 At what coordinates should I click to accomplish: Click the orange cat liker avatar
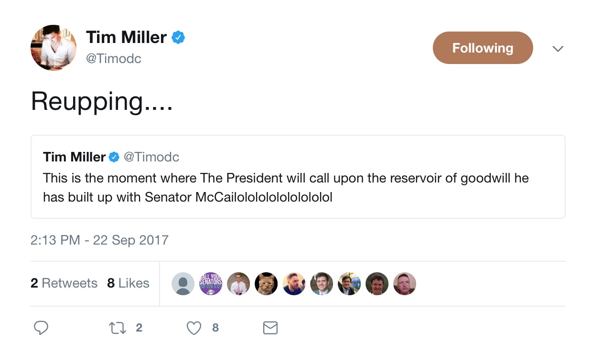coord(266,284)
